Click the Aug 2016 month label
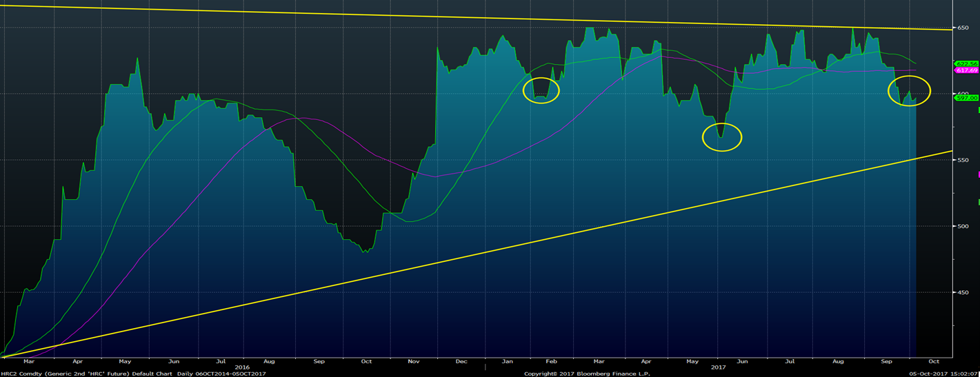The height and width of the screenshot is (377, 980). click(x=269, y=360)
